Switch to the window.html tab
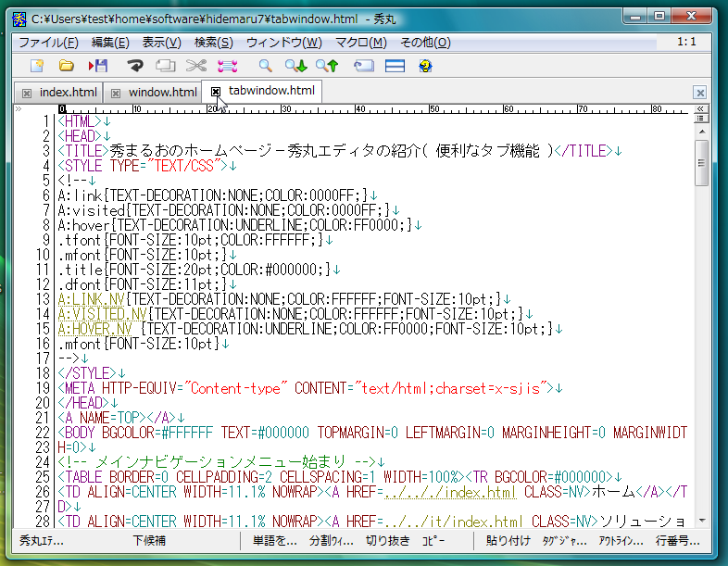Screen dimensions: 728x566 pyautogui.click(x=162, y=93)
